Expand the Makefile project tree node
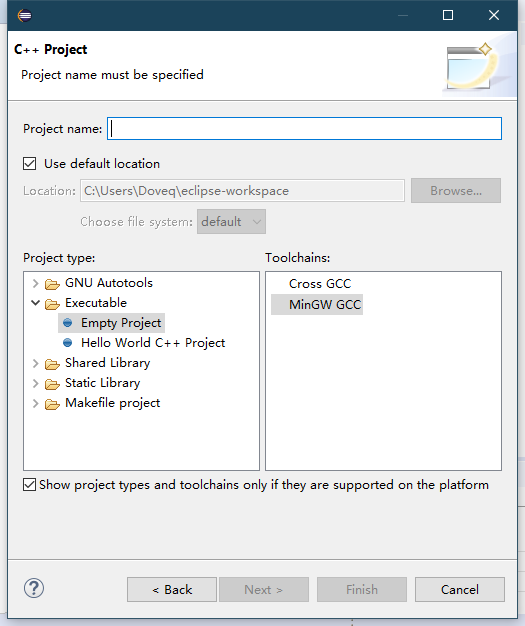Viewport: 525px width, 626px height. point(36,403)
